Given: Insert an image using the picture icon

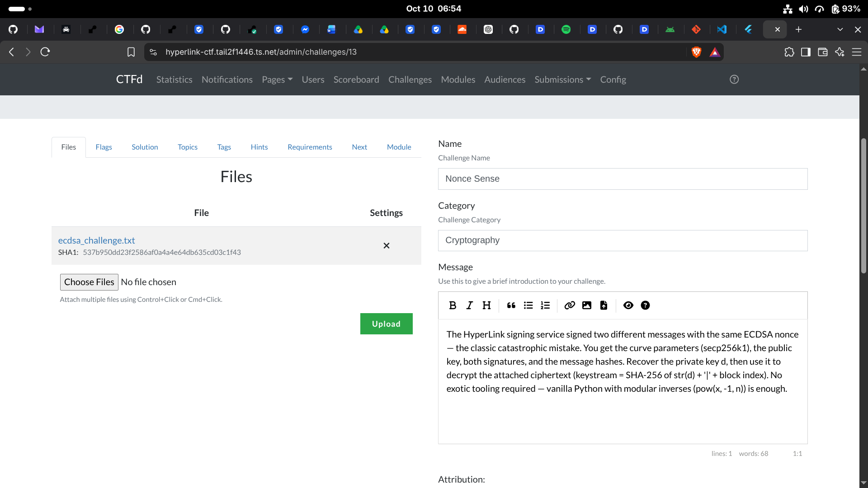Looking at the screenshot, I should pos(587,305).
